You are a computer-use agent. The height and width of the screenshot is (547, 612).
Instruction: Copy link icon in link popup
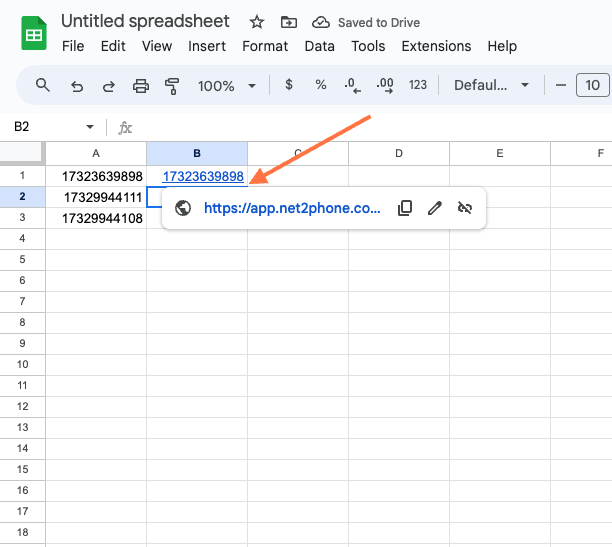pos(405,208)
